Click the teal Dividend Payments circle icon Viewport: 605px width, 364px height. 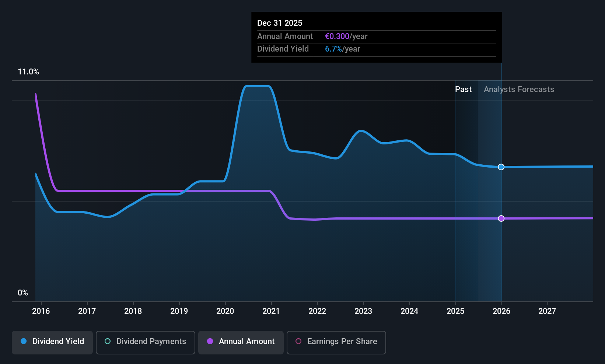coord(108,341)
